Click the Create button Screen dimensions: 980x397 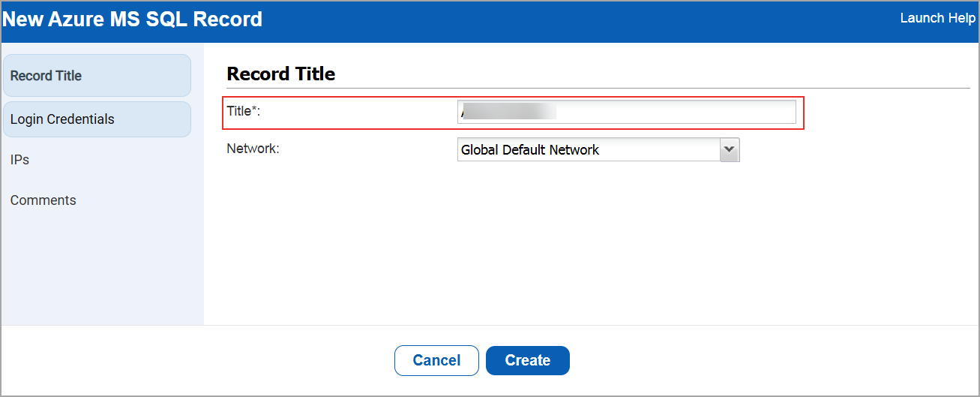coord(527,360)
